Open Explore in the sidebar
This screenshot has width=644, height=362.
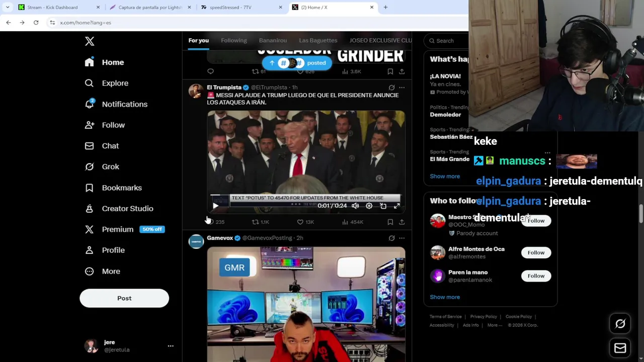[x=107, y=83]
